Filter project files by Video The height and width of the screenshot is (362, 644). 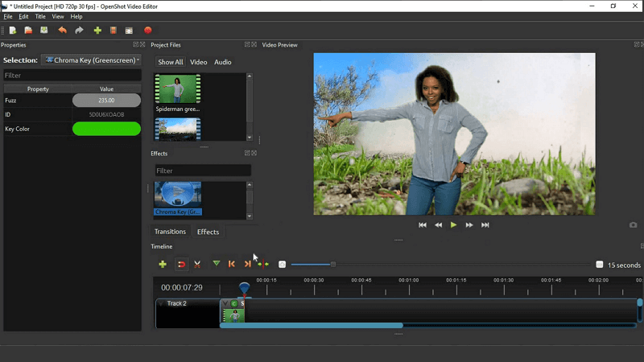(x=198, y=62)
